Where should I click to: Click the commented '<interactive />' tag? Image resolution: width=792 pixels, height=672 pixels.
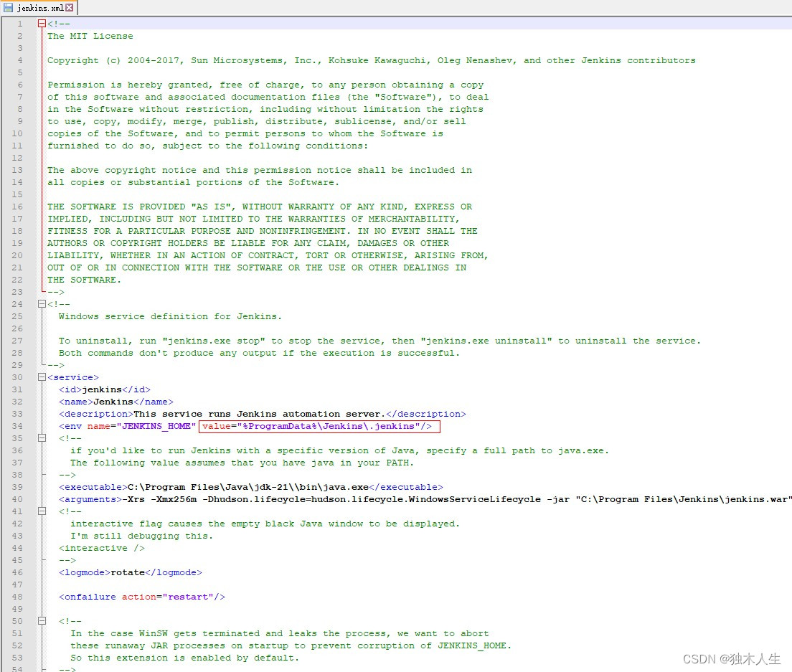[x=102, y=549]
